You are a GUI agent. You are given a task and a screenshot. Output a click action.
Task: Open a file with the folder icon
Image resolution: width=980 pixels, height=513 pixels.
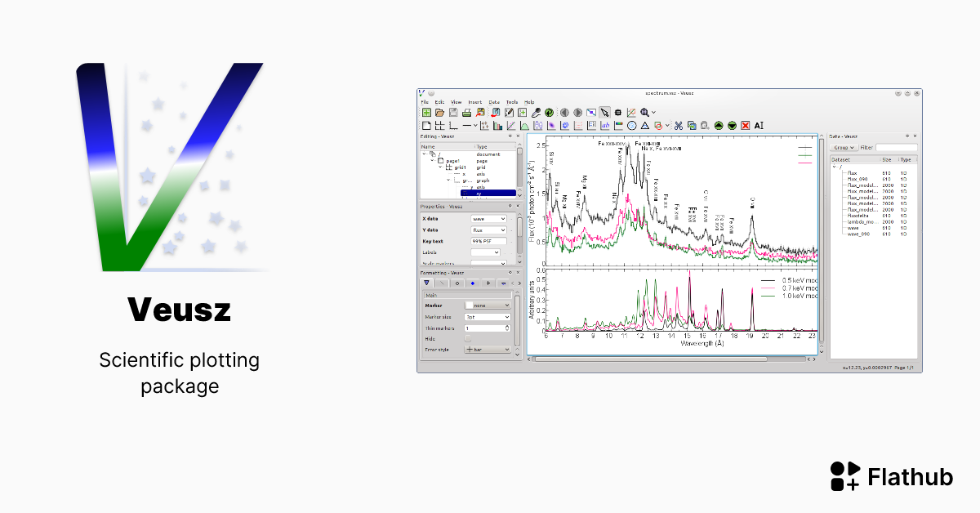click(x=439, y=112)
